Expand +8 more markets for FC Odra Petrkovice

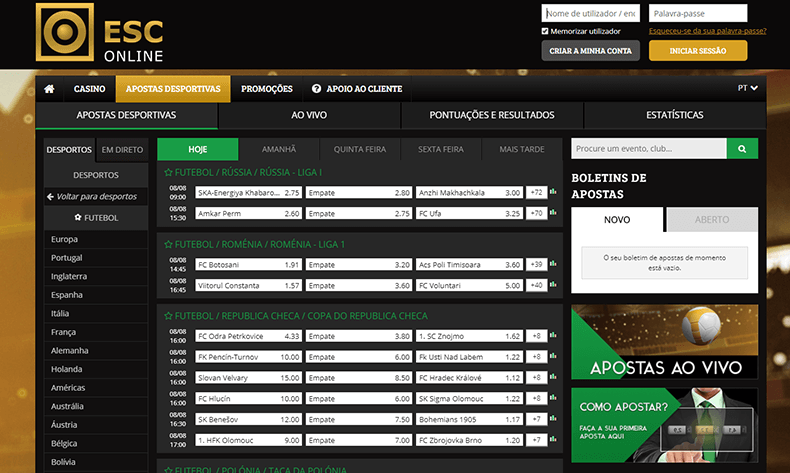tap(537, 336)
